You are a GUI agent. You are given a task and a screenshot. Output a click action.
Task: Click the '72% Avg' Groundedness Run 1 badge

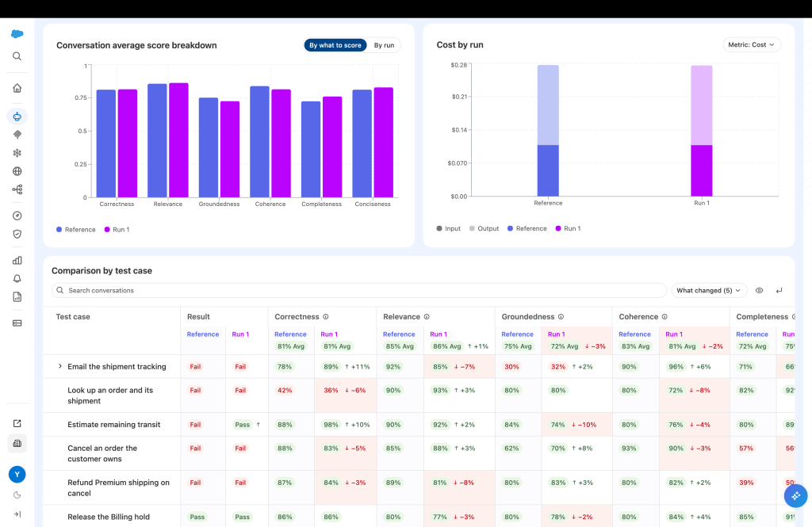point(565,346)
